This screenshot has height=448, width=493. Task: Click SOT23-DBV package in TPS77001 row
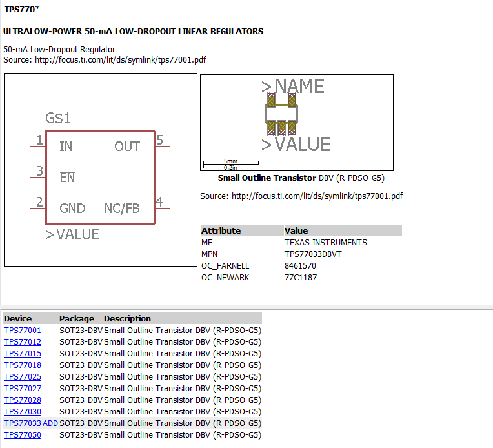81,331
